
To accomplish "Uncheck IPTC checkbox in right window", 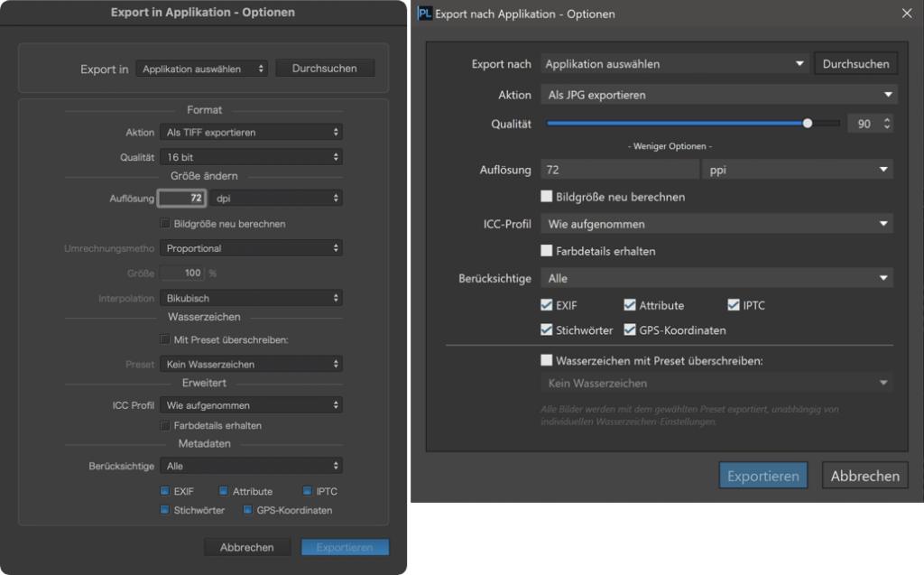I will point(734,305).
